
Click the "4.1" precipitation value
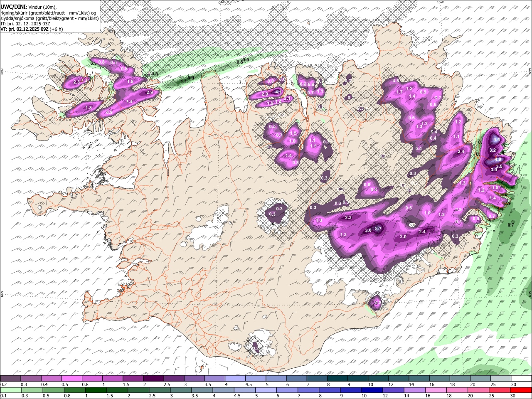(278, 92)
